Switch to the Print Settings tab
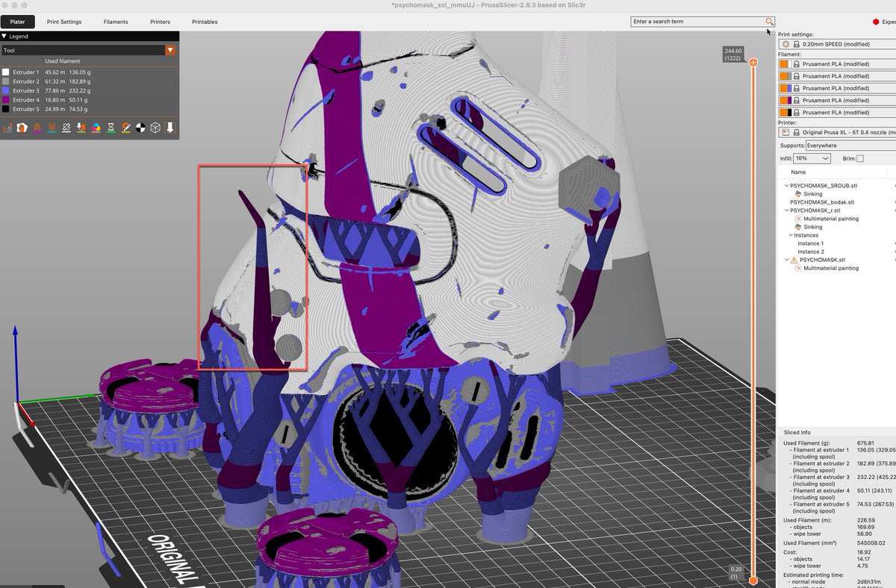Image resolution: width=896 pixels, height=588 pixels. point(64,22)
